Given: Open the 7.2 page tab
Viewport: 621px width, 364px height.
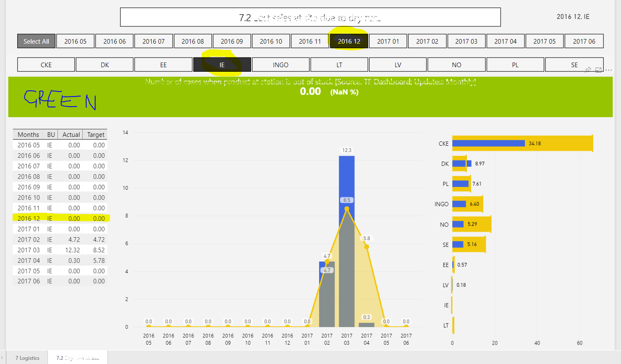Looking at the screenshot, I should (x=78, y=358).
